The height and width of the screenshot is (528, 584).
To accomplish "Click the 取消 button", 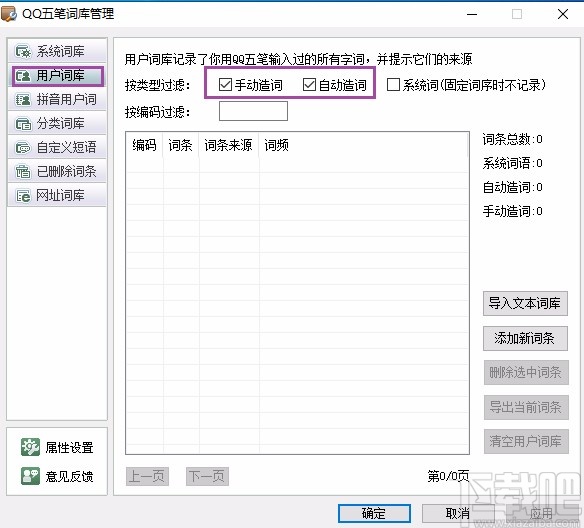I will click(x=458, y=513).
